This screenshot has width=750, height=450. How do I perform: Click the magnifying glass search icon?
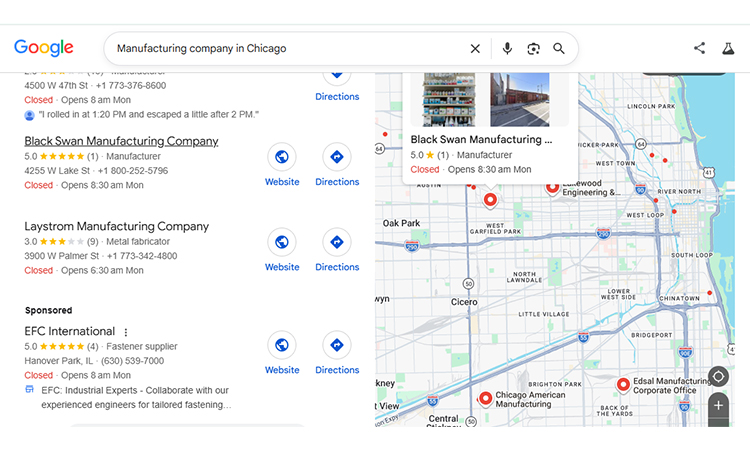pos(559,48)
